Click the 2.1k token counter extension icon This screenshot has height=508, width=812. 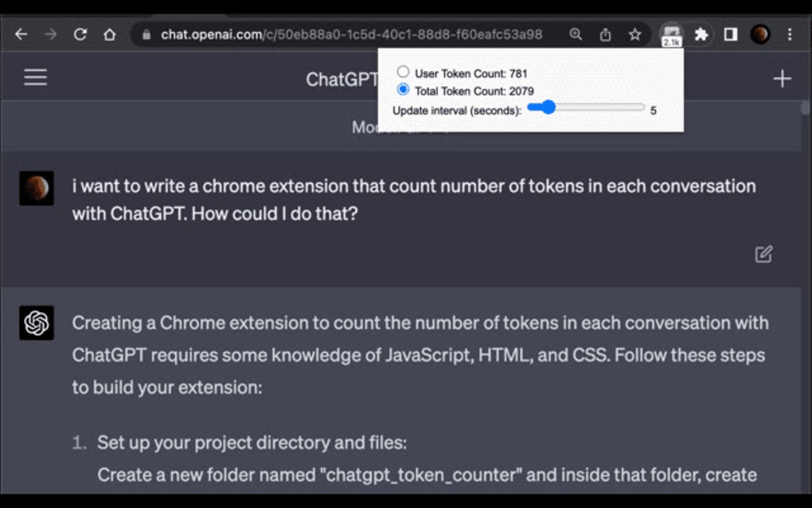(x=671, y=34)
